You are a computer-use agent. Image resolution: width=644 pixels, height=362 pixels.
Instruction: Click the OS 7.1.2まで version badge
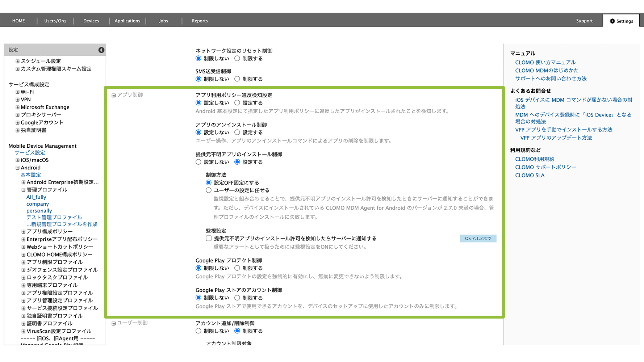pos(478,239)
